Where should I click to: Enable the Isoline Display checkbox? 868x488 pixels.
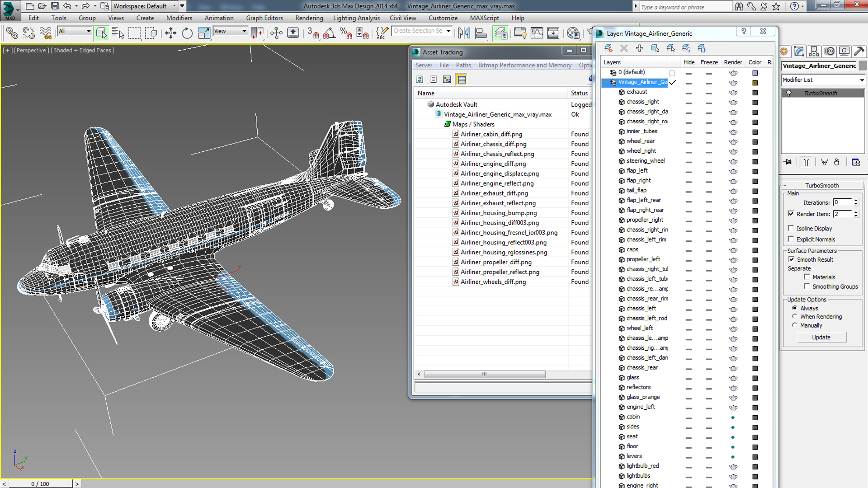point(791,228)
